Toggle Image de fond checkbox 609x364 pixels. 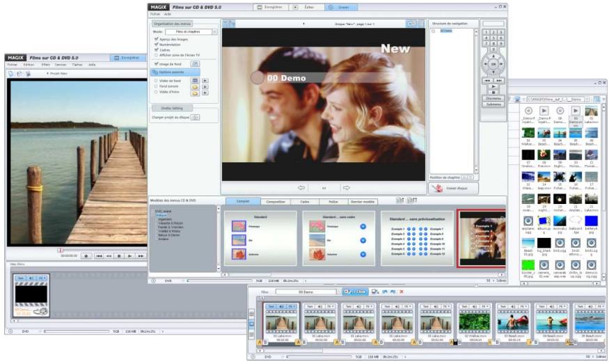[156, 64]
